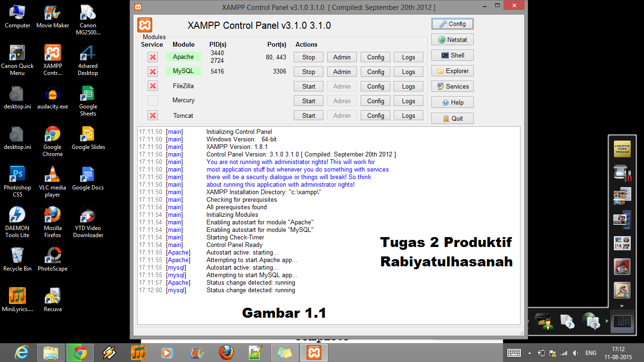Open the XAMPP icon in the taskbar
The height and width of the screenshot is (362, 644).
point(314,352)
